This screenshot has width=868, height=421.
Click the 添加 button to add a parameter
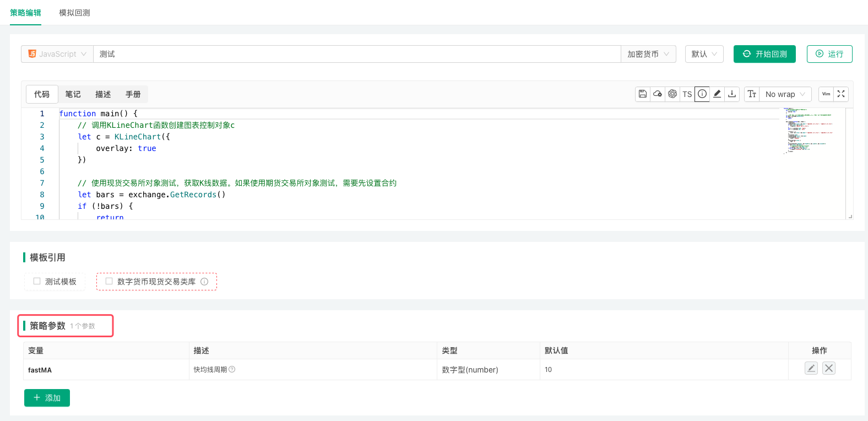(47, 398)
